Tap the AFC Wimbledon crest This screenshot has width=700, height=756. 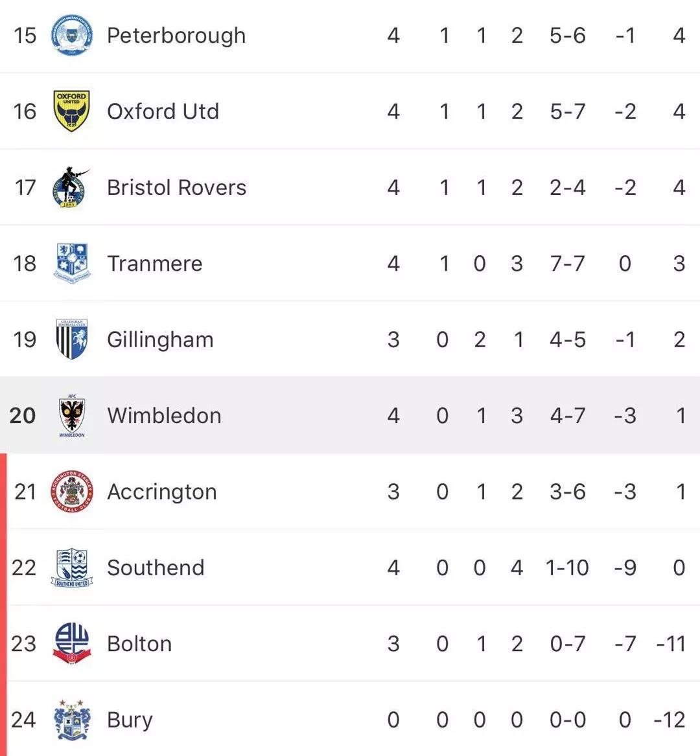coord(71,415)
